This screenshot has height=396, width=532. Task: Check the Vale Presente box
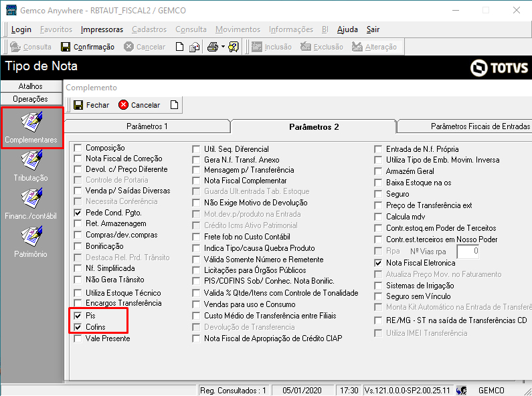[78, 338]
